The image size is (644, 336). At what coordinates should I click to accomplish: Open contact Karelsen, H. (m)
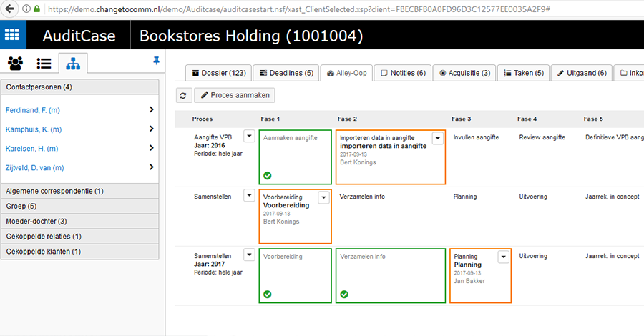click(x=31, y=149)
